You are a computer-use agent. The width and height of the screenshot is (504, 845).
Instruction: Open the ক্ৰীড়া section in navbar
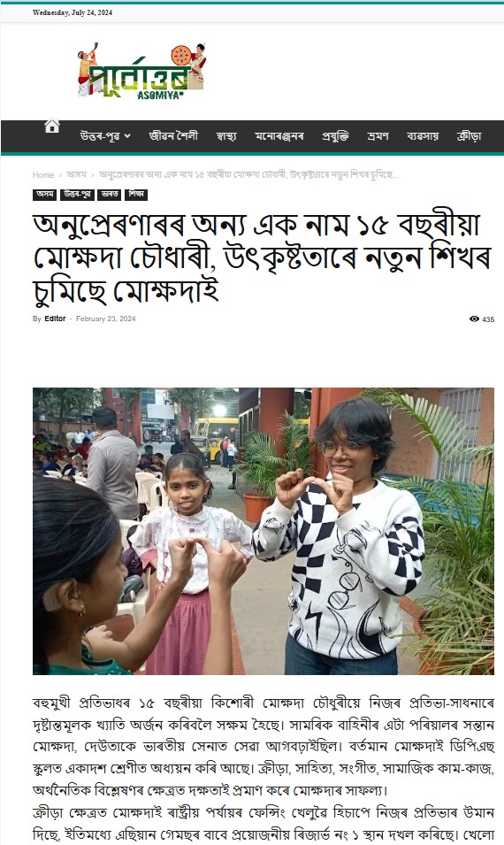(x=469, y=136)
